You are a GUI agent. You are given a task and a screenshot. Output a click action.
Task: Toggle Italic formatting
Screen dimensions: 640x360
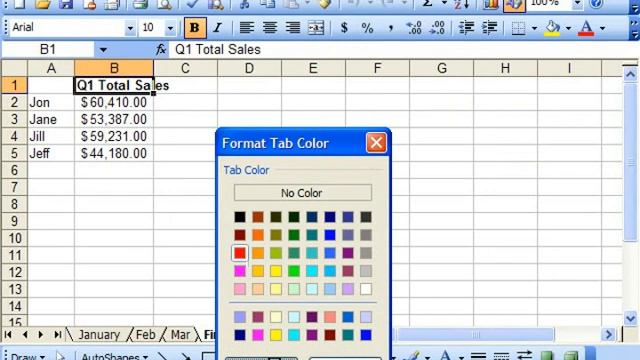point(218,28)
